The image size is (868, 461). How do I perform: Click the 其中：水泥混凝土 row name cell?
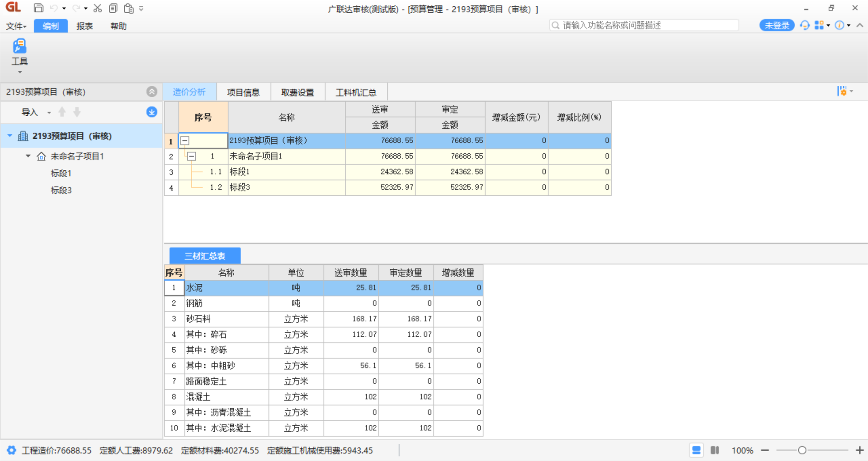[x=226, y=428]
